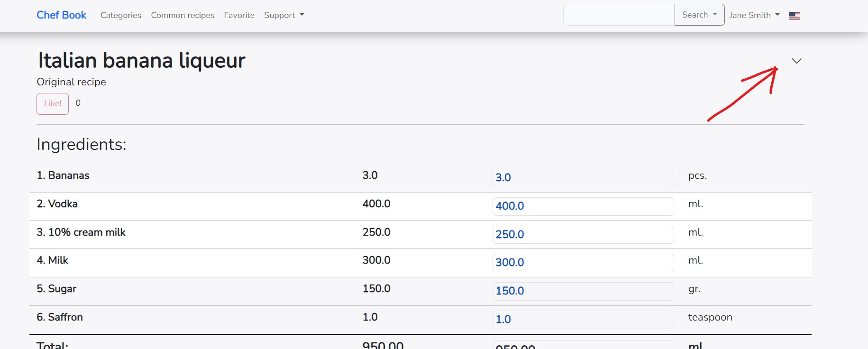Expand the chevron next to recipe title
Viewport: 868px width, 349px height.
796,61
